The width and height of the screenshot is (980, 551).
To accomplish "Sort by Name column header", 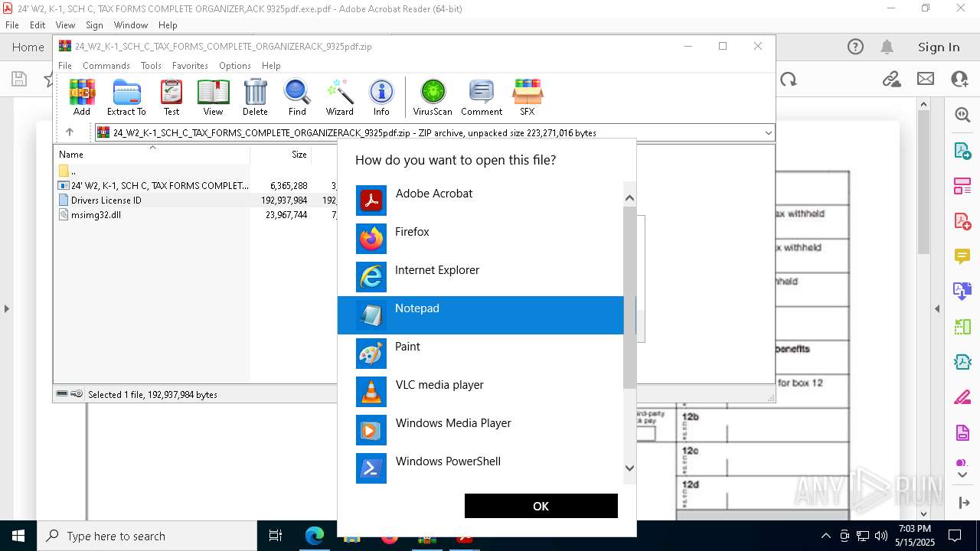I will point(152,154).
